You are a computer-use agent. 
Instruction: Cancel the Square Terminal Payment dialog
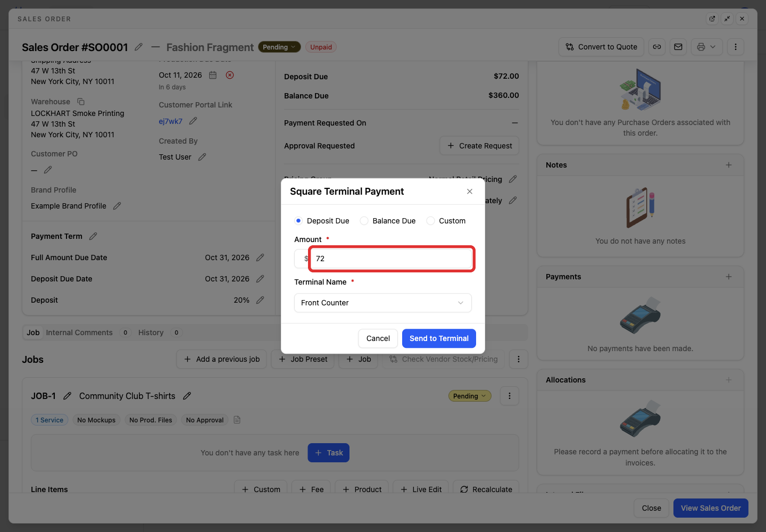tap(378, 338)
